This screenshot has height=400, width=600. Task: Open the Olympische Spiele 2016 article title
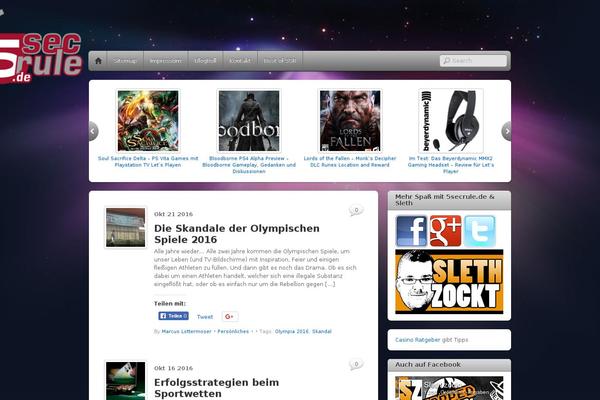click(236, 234)
